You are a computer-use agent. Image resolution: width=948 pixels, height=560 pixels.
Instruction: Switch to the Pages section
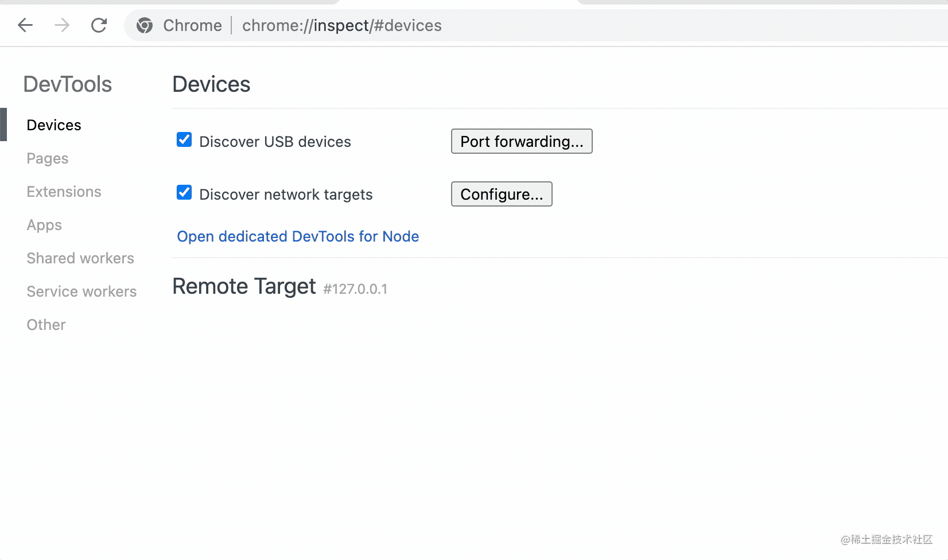click(x=48, y=158)
